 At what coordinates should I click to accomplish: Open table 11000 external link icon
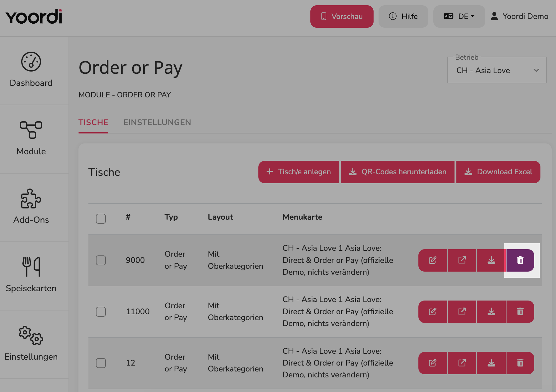point(462,311)
